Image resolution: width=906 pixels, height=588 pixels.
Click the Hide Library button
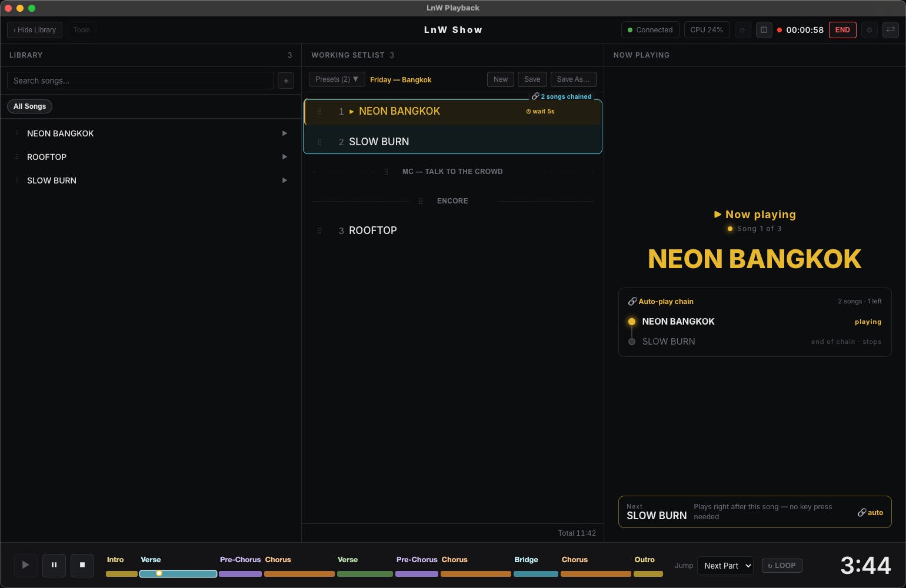(35, 30)
